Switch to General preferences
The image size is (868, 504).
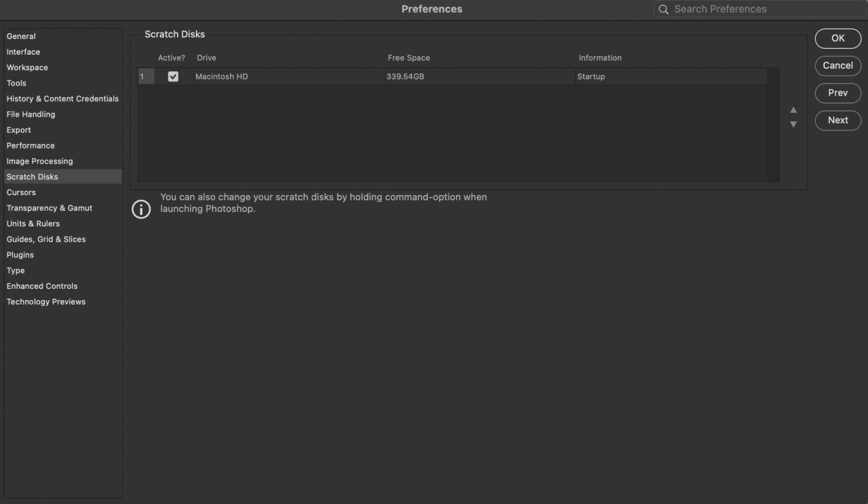tap(21, 36)
